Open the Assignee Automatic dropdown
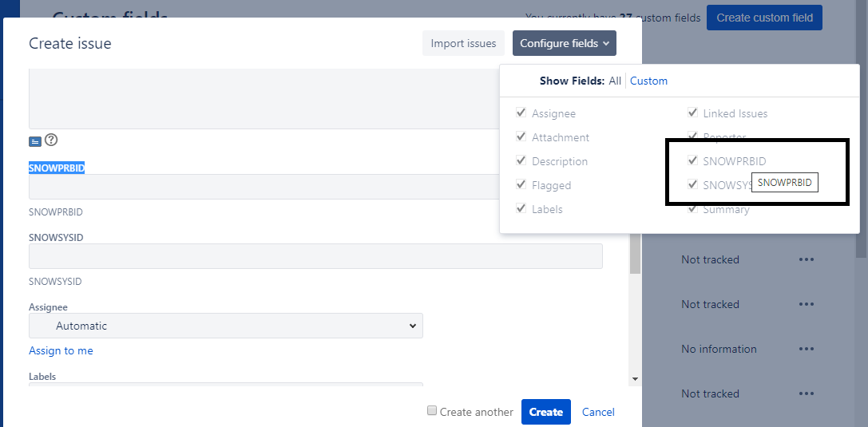The image size is (868, 427). (x=226, y=326)
